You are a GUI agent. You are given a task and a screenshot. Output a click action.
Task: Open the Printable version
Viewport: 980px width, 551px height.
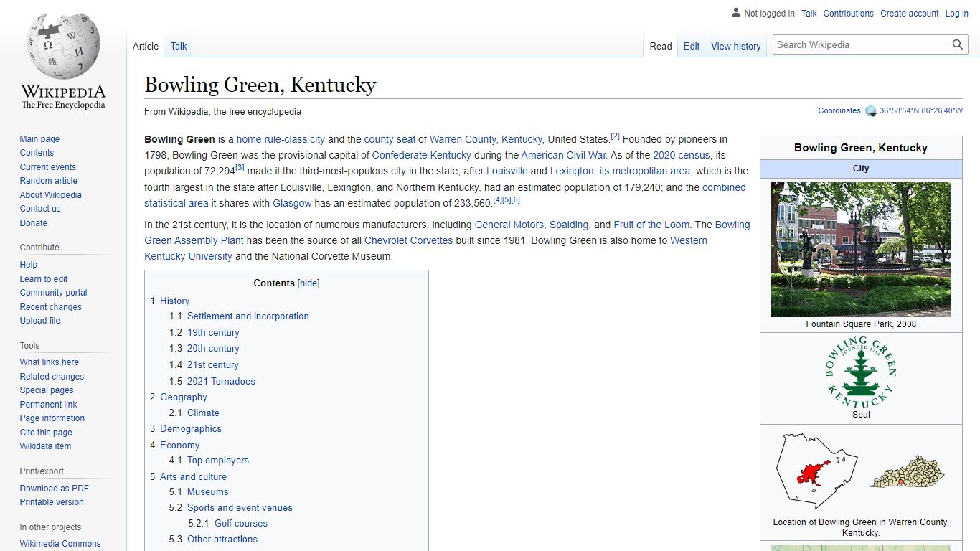point(52,502)
